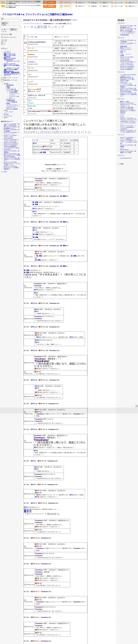Open 初めての方へ menu link
The width and height of the screenshot is (138, 644).
(x=7, y=53)
